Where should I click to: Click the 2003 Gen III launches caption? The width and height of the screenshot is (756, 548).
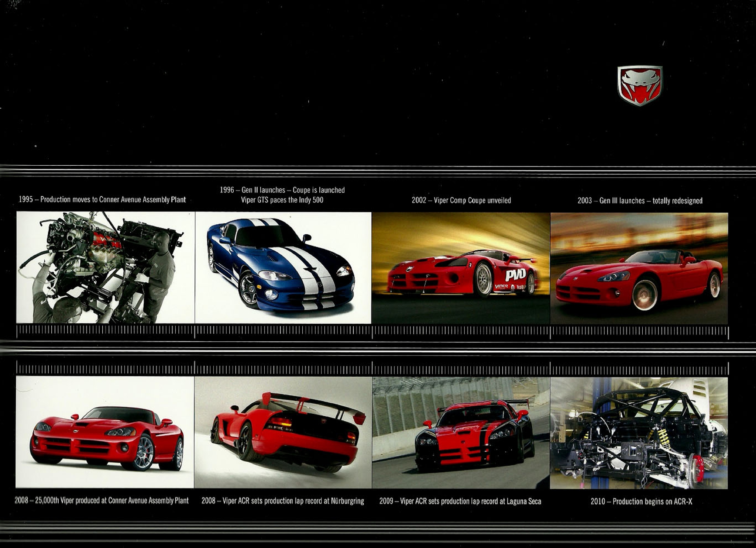tap(640, 201)
